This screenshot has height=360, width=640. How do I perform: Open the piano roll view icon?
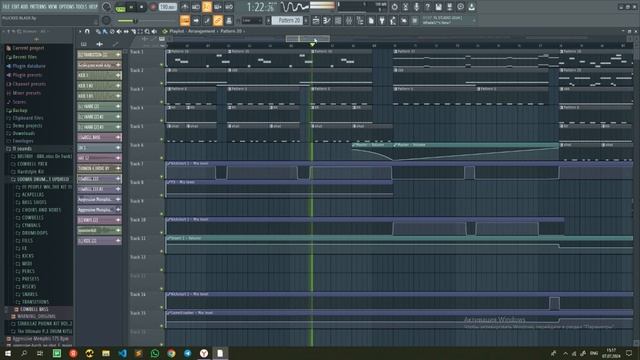coord(327,20)
